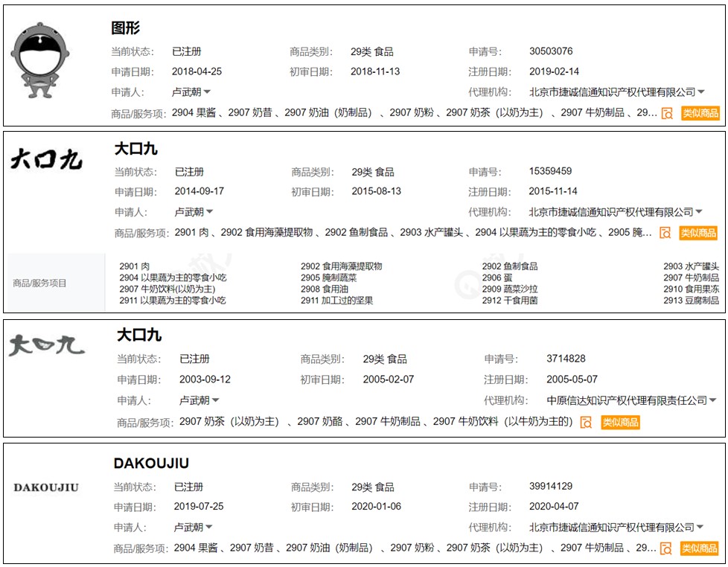Open the bold 大口九 calligraphy logo image
728x567 pixels.
tap(46, 158)
